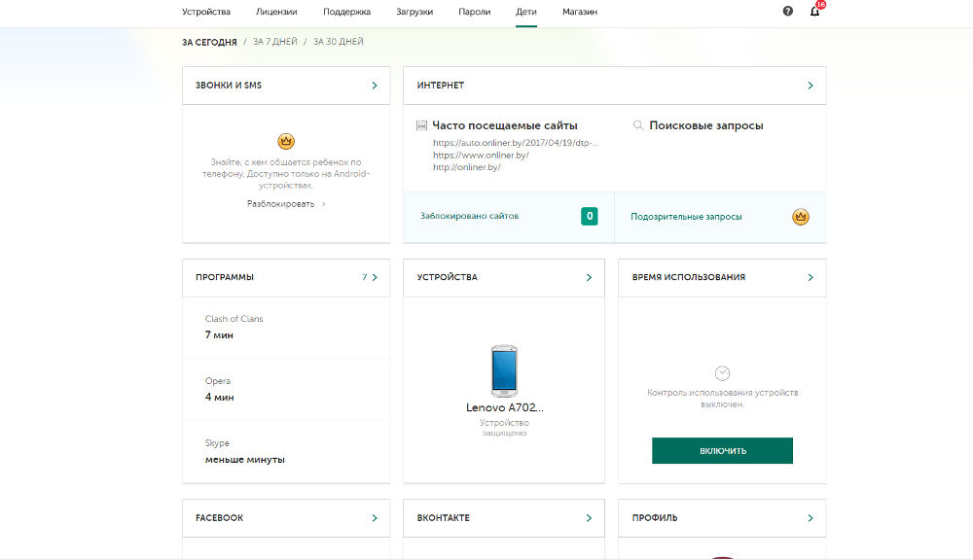Expand the Устройства card arrow

click(589, 277)
